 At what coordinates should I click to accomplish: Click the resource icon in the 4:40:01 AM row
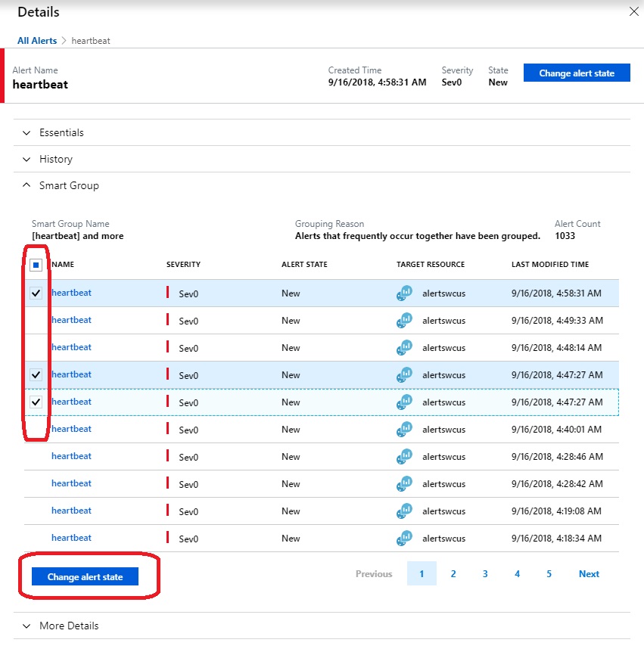[x=405, y=430]
